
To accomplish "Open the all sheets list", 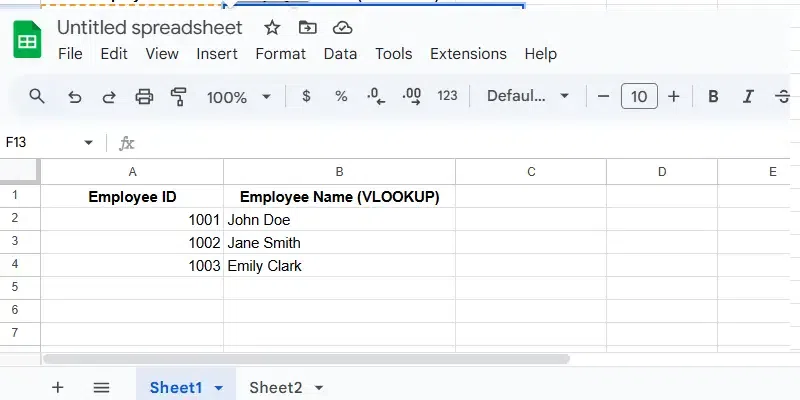I will (102, 388).
